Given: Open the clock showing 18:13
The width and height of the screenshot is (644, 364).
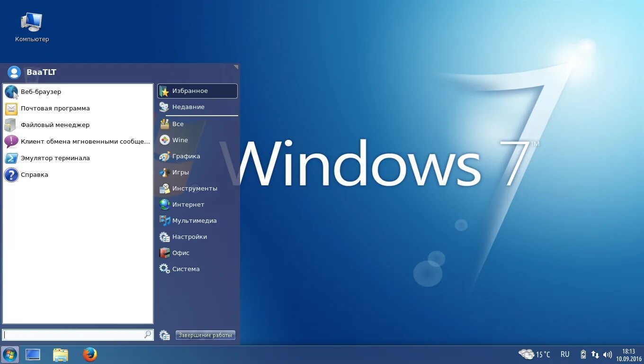Looking at the screenshot, I should coord(629,355).
